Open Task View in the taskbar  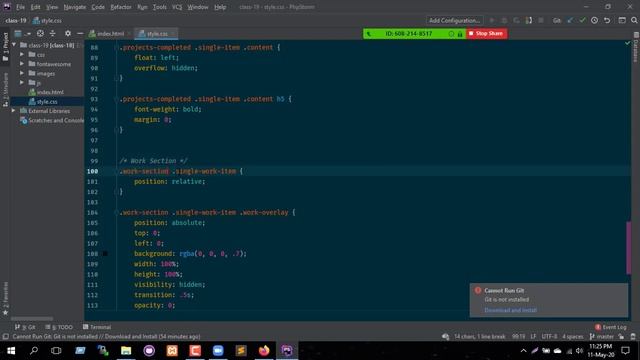click(56, 351)
